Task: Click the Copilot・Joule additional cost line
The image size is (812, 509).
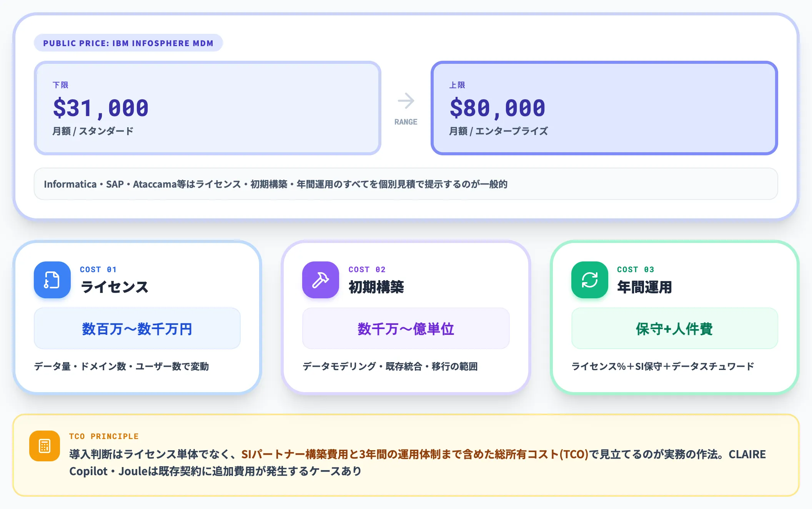Action: tap(215, 471)
